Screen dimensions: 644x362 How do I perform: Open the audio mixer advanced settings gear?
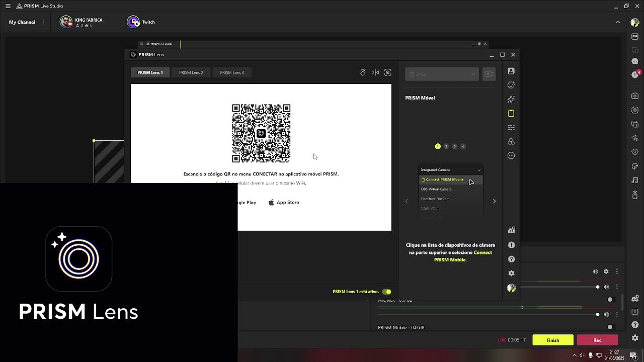[x=606, y=271]
